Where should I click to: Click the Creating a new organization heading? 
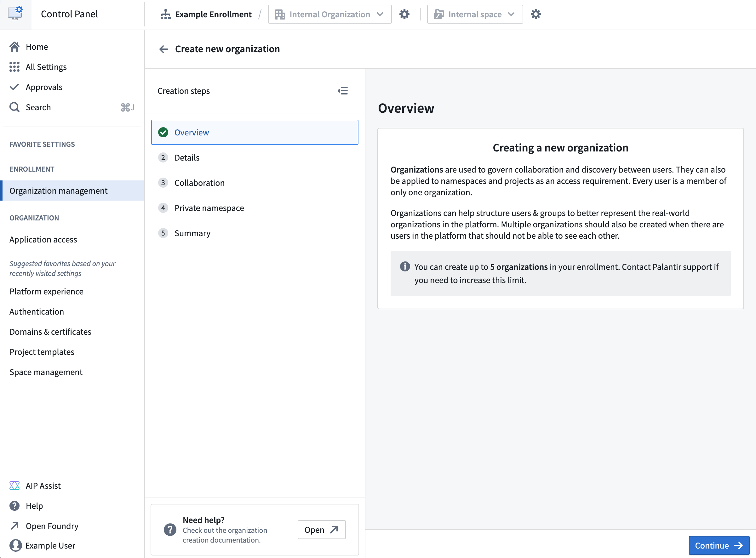click(560, 148)
